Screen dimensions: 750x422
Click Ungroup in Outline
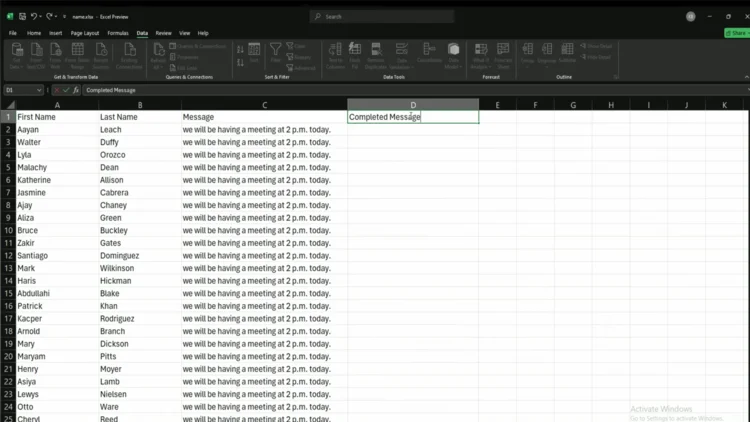(547, 56)
